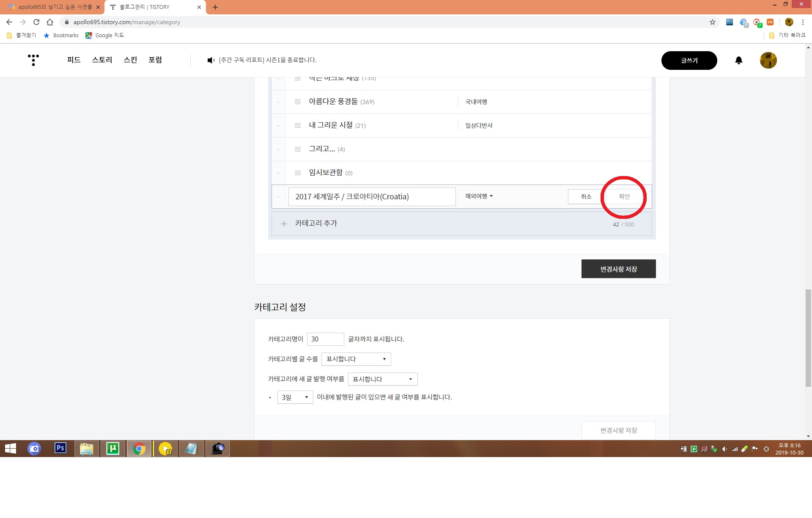Open File Explorer from the taskbar
The image size is (812, 518).
pos(87,449)
